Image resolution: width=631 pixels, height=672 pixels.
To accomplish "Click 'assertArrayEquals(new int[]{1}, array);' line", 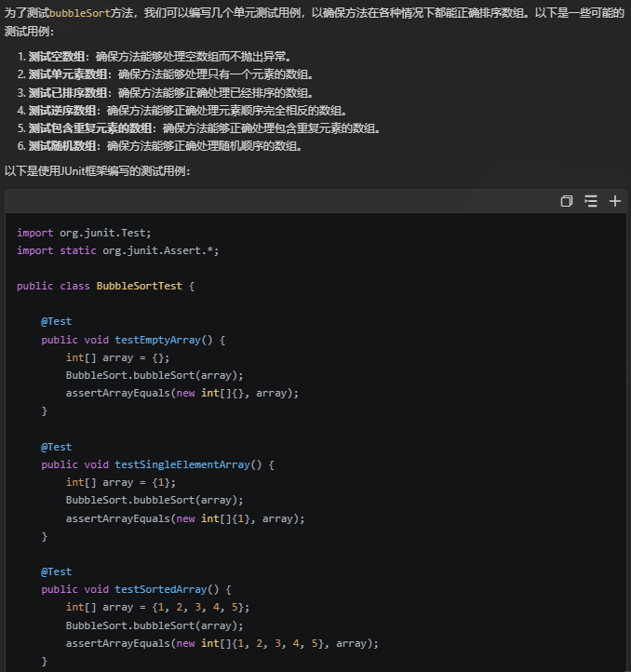I will click(x=185, y=518).
